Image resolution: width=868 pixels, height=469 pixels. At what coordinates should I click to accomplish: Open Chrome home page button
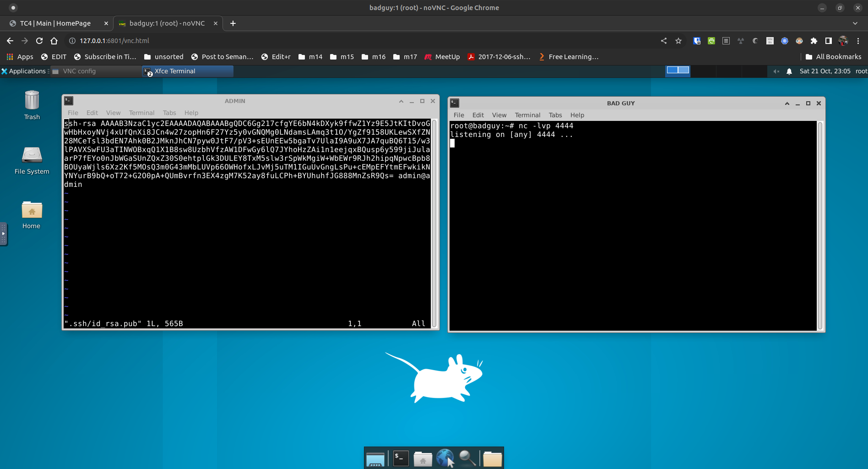coord(54,41)
